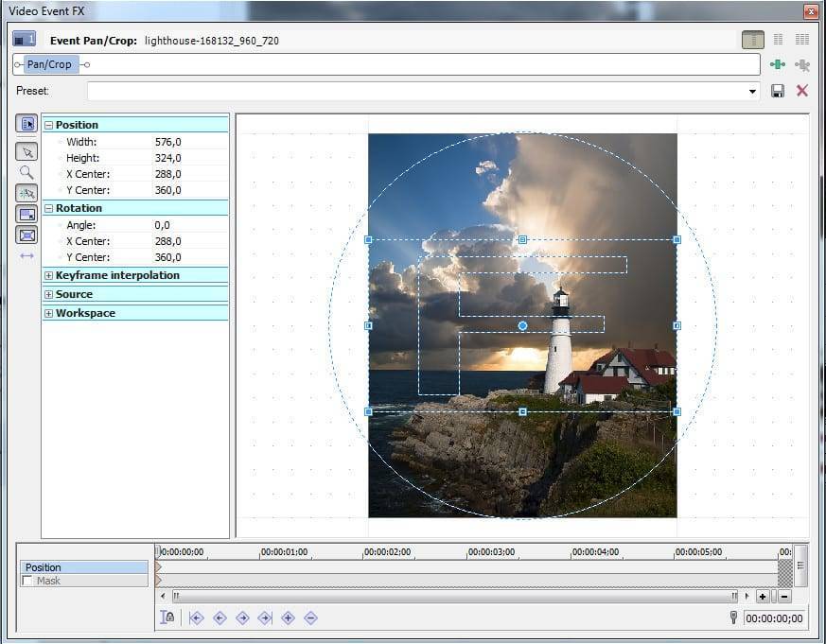The width and height of the screenshot is (826, 644).
Task: Expand the Source section
Action: [48, 294]
